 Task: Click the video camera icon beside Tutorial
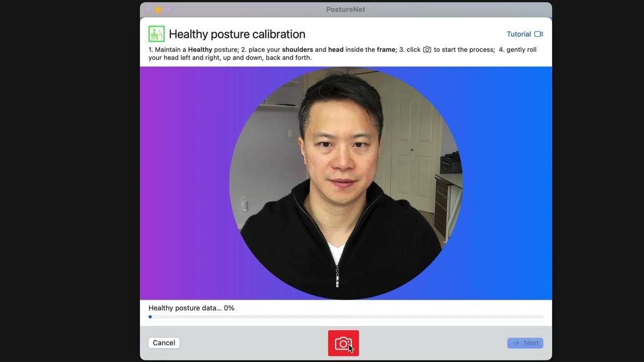coord(538,34)
